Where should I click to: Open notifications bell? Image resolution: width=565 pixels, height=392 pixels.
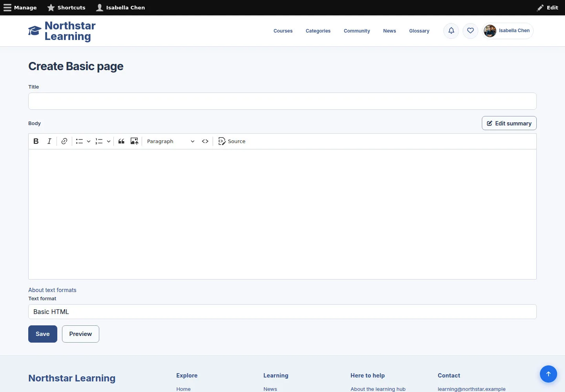[451, 31]
